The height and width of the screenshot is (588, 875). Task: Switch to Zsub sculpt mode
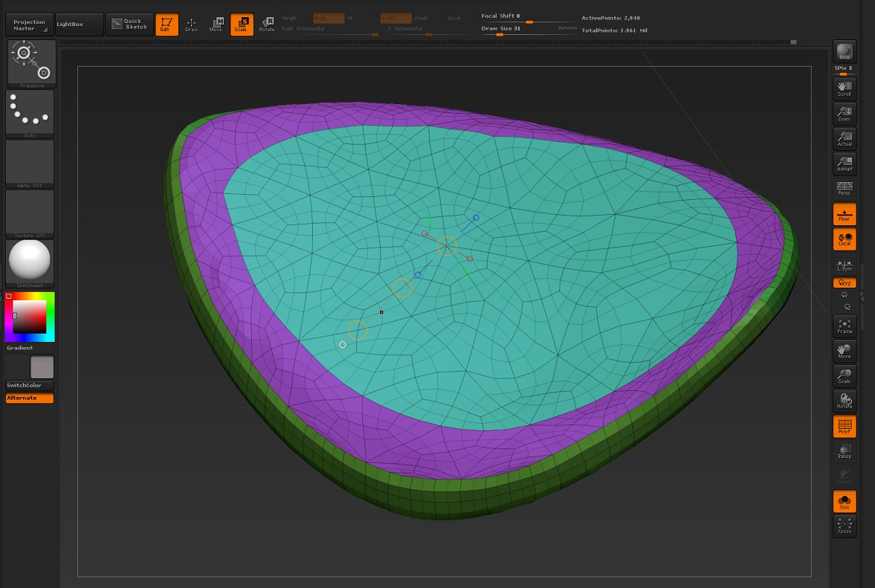tap(422, 19)
